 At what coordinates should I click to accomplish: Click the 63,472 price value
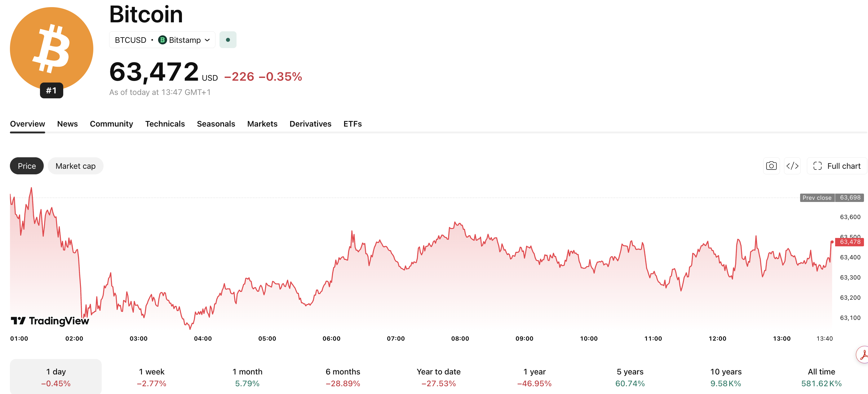point(154,72)
